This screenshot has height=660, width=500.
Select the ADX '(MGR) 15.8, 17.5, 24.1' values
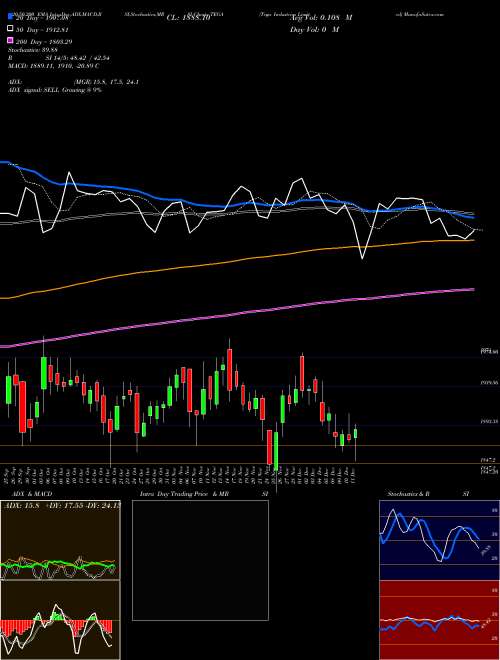(106, 82)
